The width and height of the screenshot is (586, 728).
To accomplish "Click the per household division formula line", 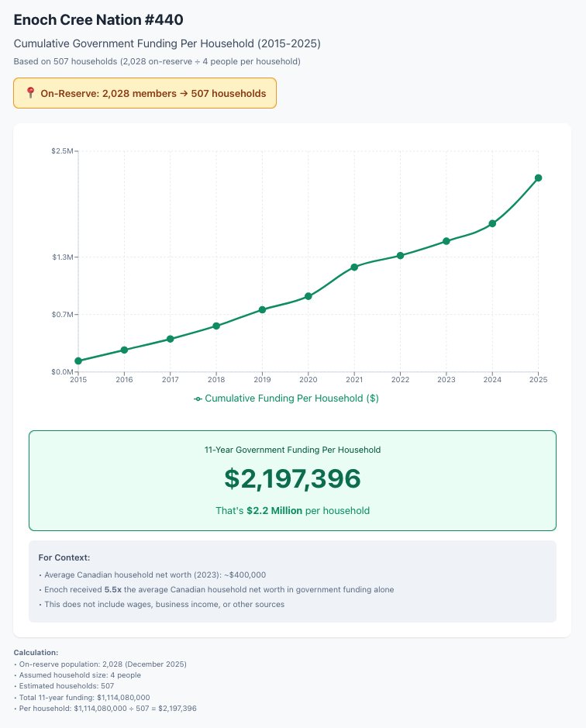I will click(x=105, y=709).
